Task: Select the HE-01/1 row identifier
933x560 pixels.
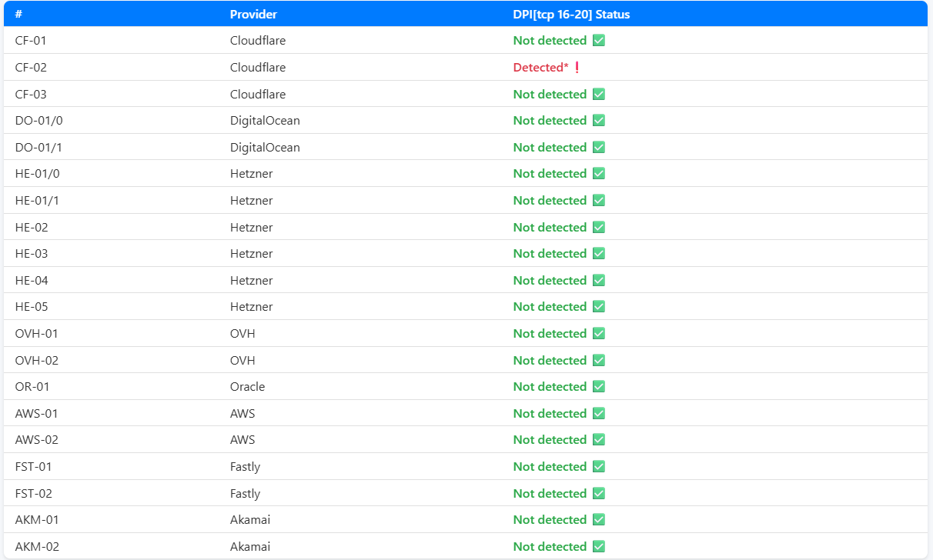Action: [37, 201]
